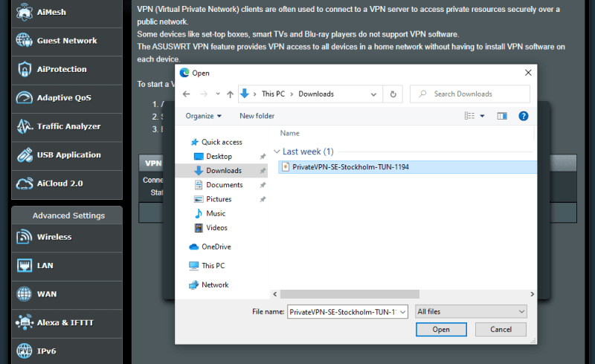Click the Adaptive QoS gauge icon
The height and width of the screenshot is (364, 595).
(25, 97)
